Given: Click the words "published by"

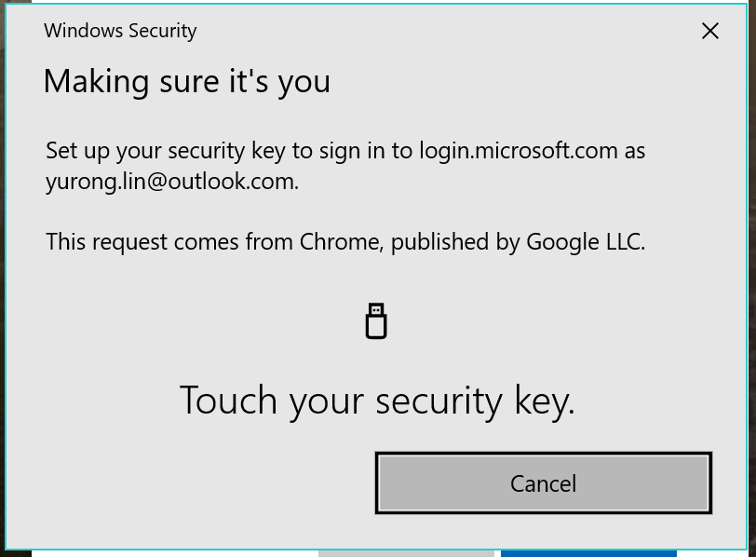Looking at the screenshot, I should (x=455, y=242).
